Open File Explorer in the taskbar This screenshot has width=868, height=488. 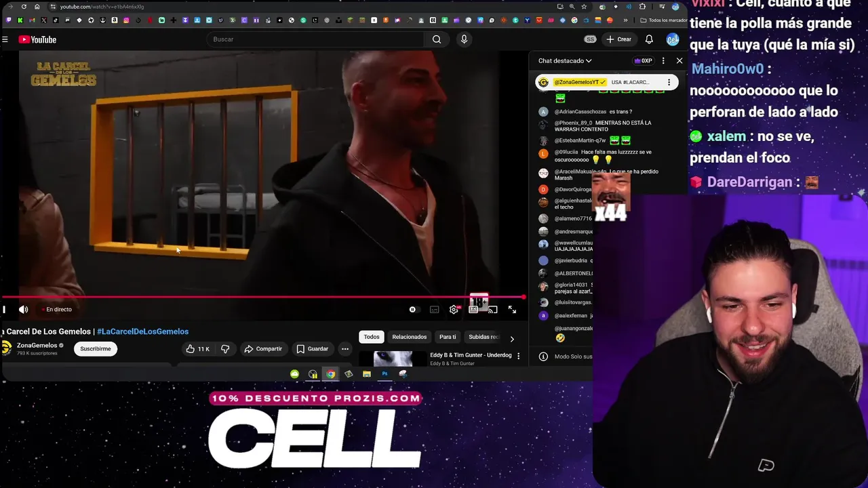[x=366, y=374]
